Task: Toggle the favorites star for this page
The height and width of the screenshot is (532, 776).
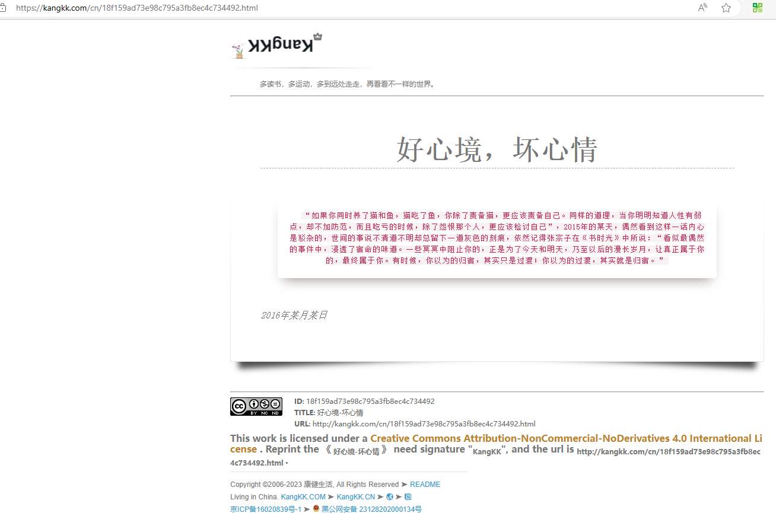Action: [x=726, y=8]
